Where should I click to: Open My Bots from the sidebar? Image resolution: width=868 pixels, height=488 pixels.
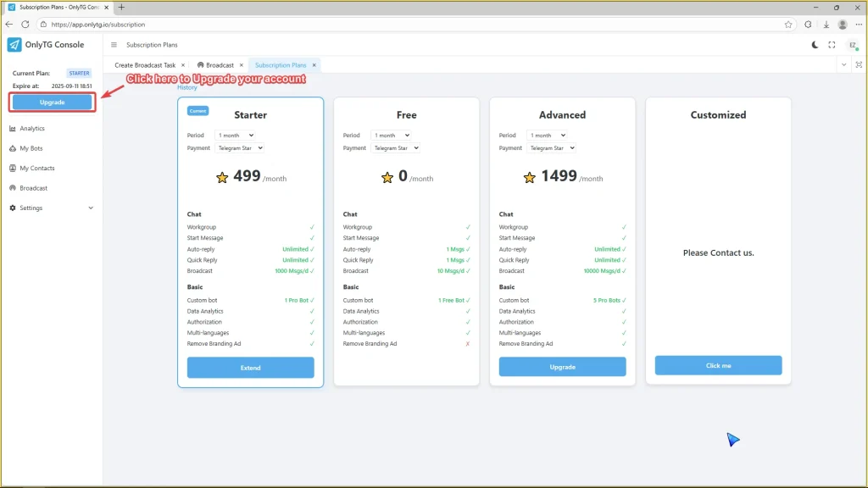coord(31,148)
